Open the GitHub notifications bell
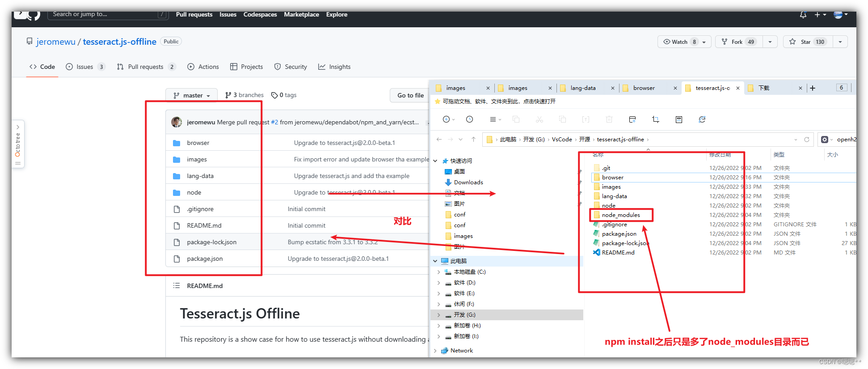Image resolution: width=868 pixels, height=369 pixels. 803,15
